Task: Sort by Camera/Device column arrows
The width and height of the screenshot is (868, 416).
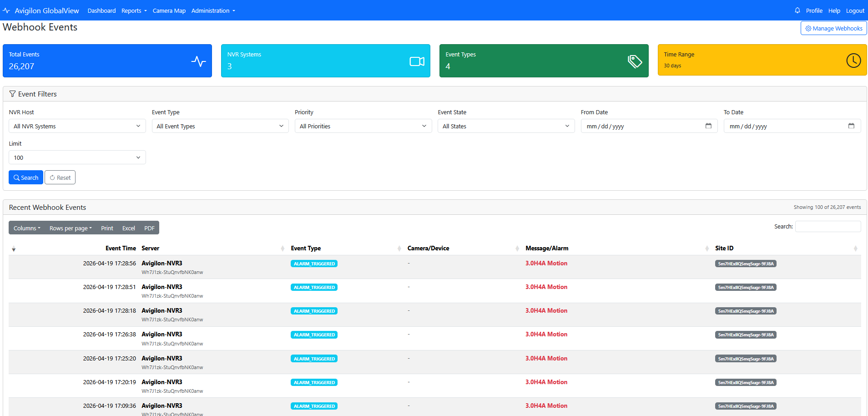Action: (x=517, y=249)
